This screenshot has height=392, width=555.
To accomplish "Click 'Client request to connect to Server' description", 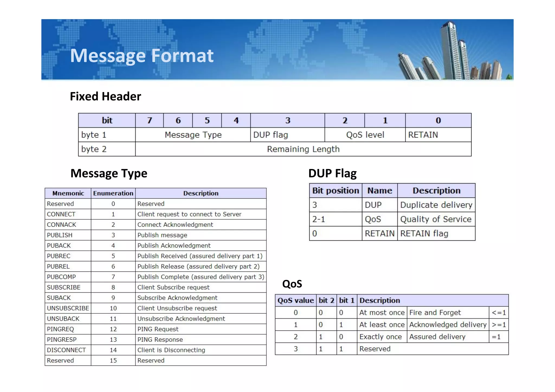I will 201,214.
